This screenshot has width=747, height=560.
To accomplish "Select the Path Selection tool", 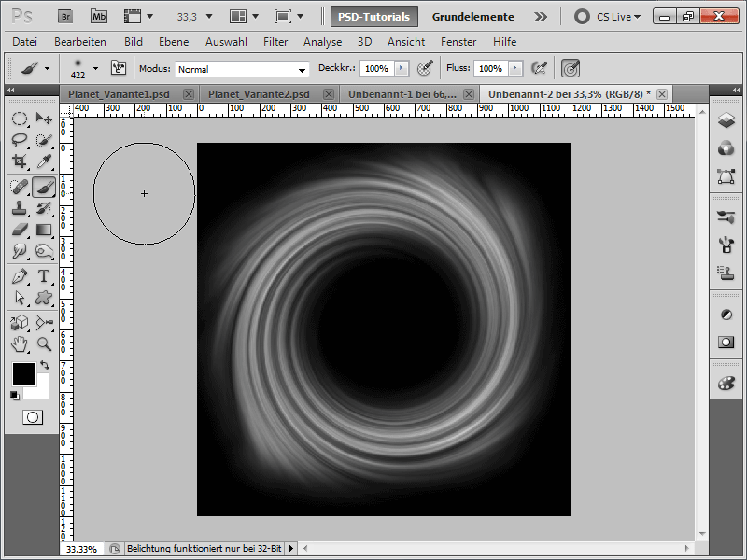I will click(19, 298).
